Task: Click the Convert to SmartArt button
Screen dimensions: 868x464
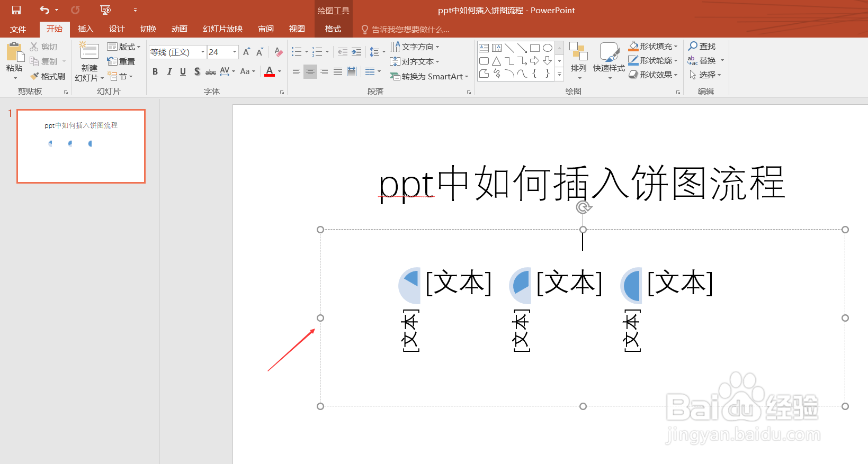Action: tap(429, 77)
